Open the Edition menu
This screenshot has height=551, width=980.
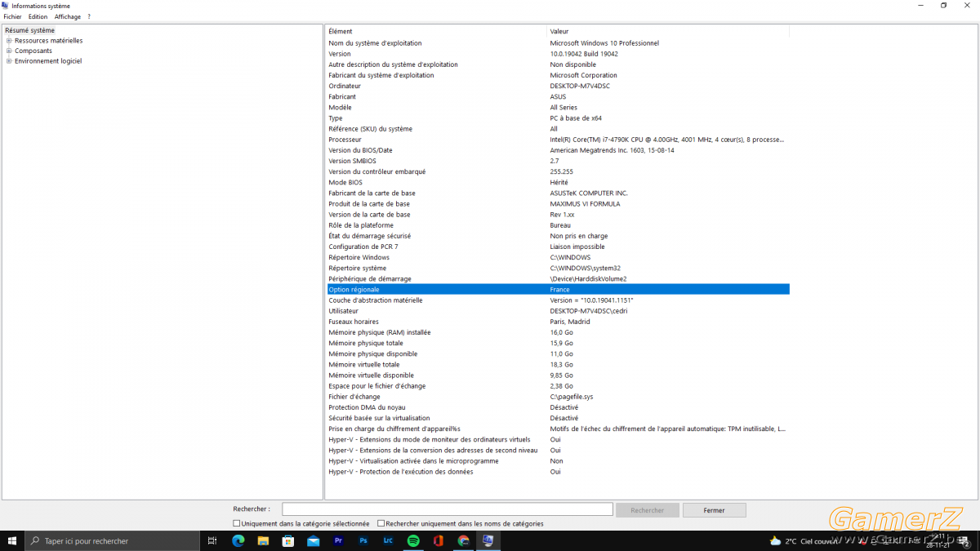(38, 16)
